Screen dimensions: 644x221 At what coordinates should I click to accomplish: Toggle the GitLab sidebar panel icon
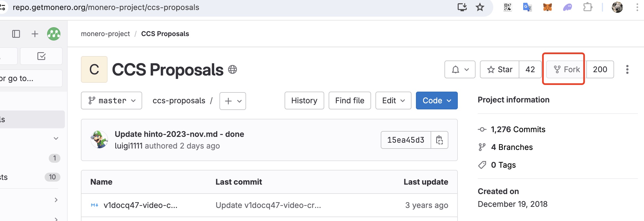16,34
